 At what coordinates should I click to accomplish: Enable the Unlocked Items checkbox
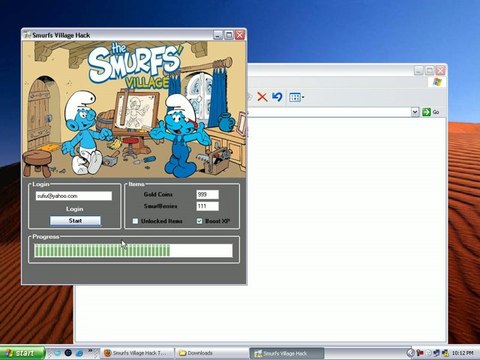pyautogui.click(x=135, y=221)
